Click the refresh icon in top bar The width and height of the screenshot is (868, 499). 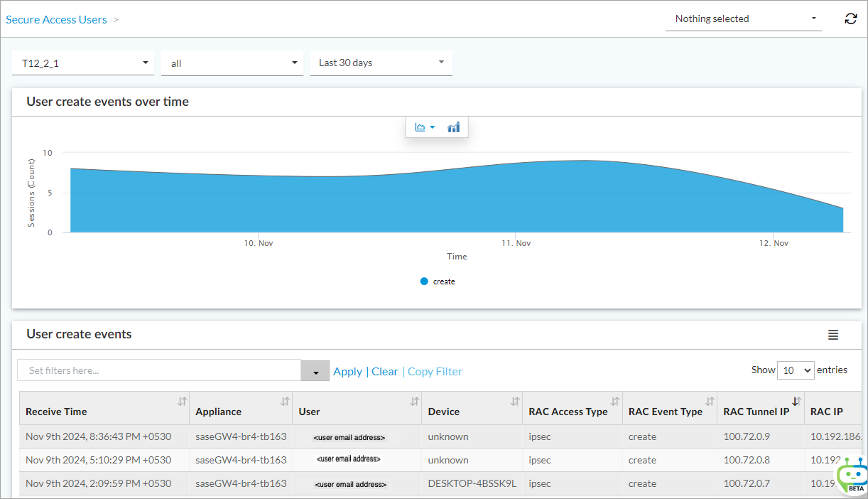pos(850,19)
